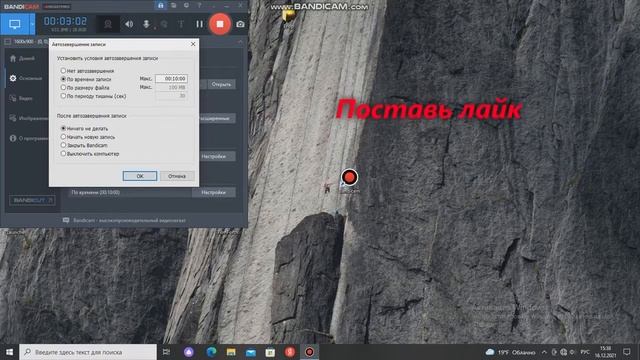Screen dimensions: 640x360
Task: Launch Microsoft Edge from taskbar
Action: click(211, 352)
